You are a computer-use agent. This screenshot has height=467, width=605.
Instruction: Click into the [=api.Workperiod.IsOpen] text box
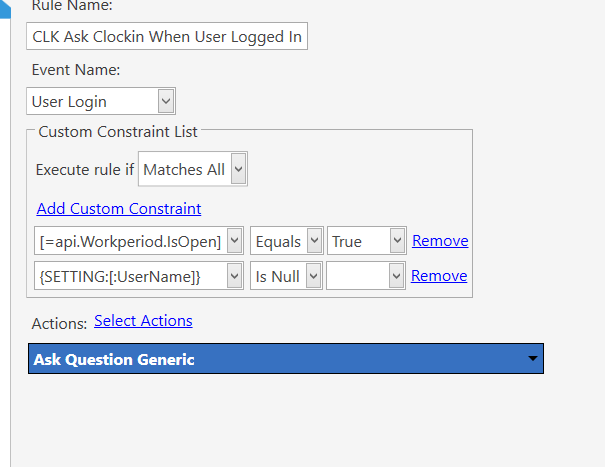[131, 241]
